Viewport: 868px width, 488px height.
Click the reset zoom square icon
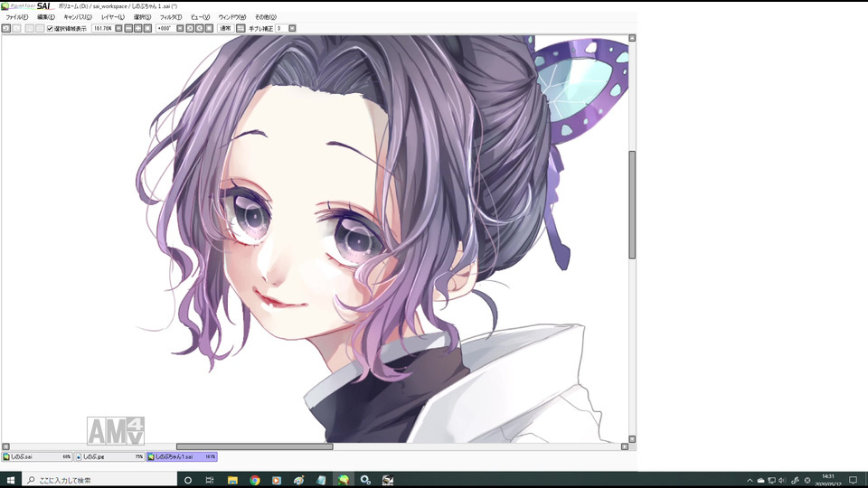point(147,28)
